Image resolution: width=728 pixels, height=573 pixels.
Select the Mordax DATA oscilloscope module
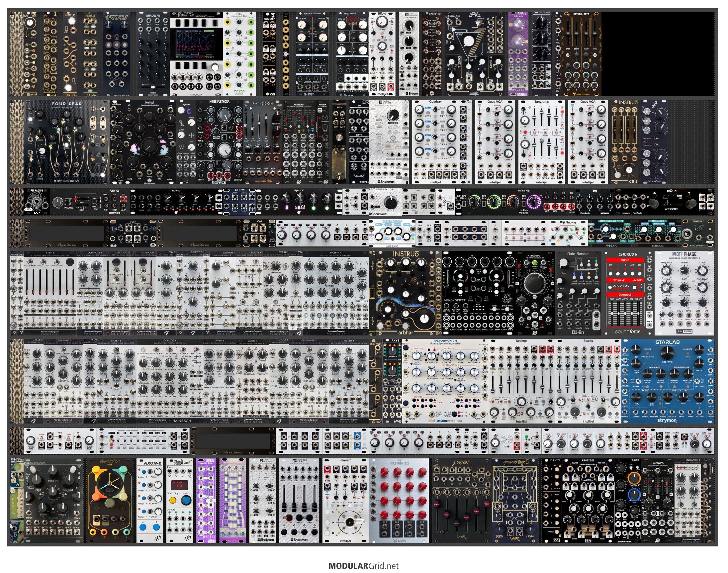pos(196,54)
